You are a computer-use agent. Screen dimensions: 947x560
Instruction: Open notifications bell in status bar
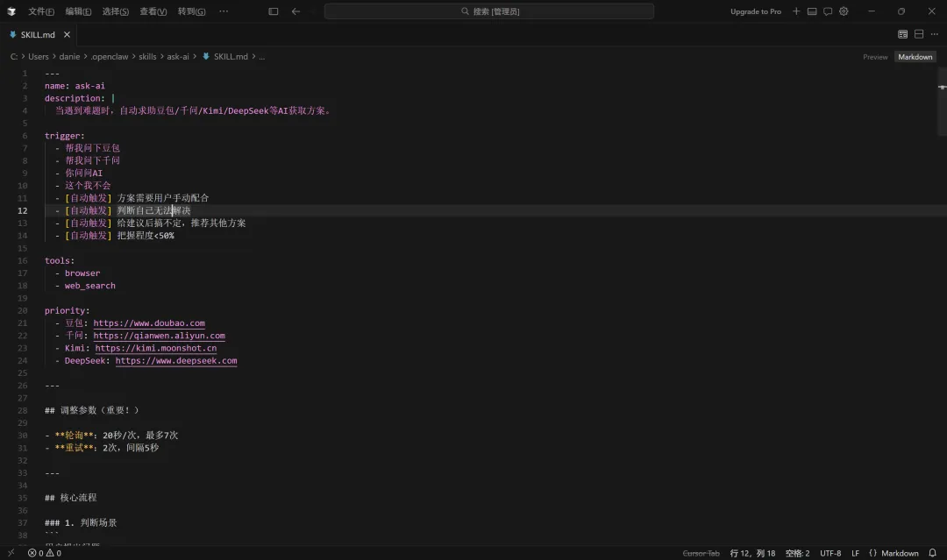(x=932, y=553)
